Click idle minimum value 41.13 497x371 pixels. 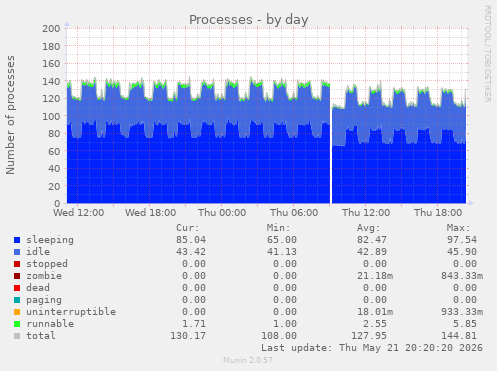(282, 252)
